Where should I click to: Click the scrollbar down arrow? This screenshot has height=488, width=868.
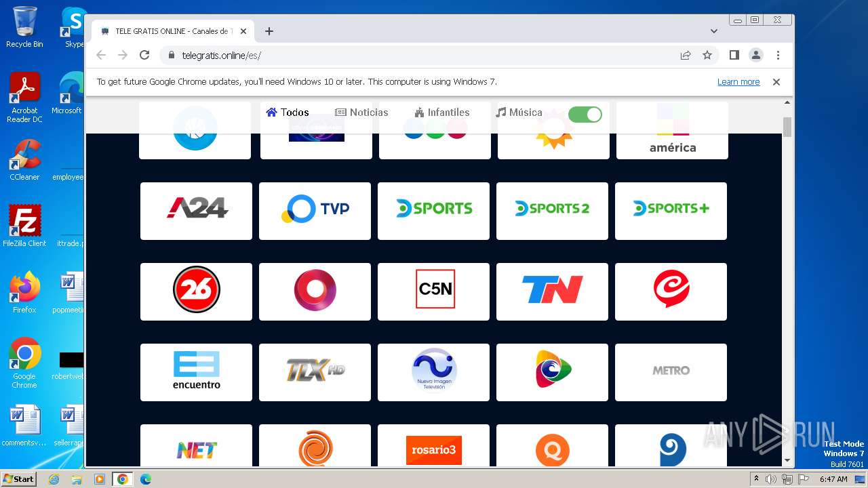787,461
